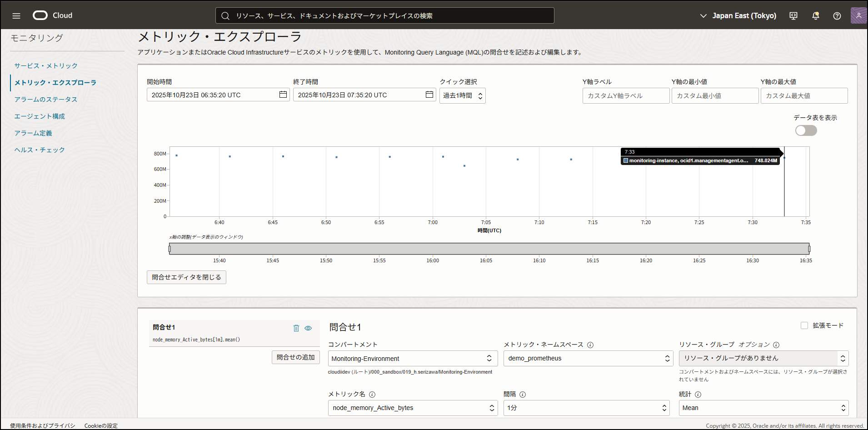Go to アラームのステータス in sidebar
The width and height of the screenshot is (868, 430).
coord(46,100)
